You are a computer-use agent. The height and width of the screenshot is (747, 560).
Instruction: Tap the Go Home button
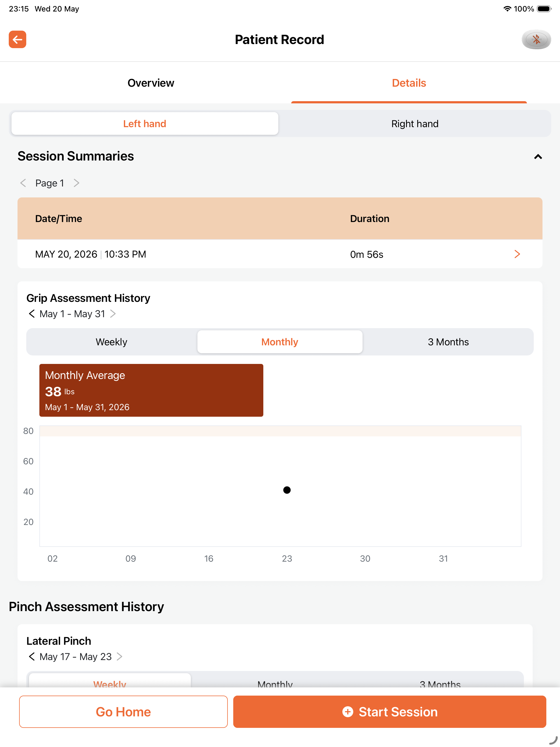coord(123,711)
